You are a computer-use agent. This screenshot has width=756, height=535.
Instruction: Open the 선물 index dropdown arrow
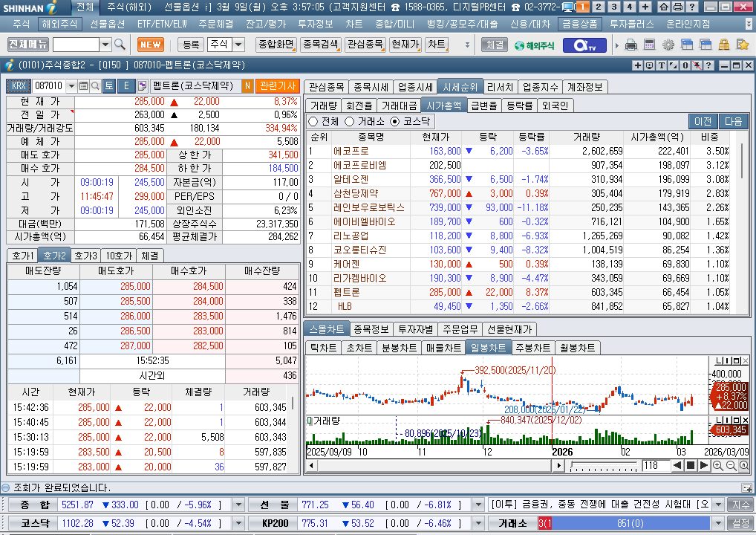[x=478, y=505]
